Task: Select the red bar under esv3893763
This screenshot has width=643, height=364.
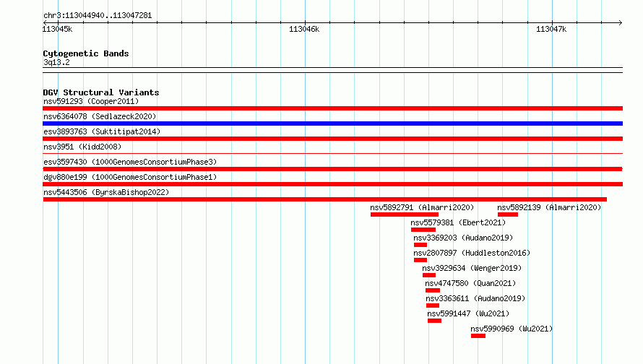Action: point(332,139)
